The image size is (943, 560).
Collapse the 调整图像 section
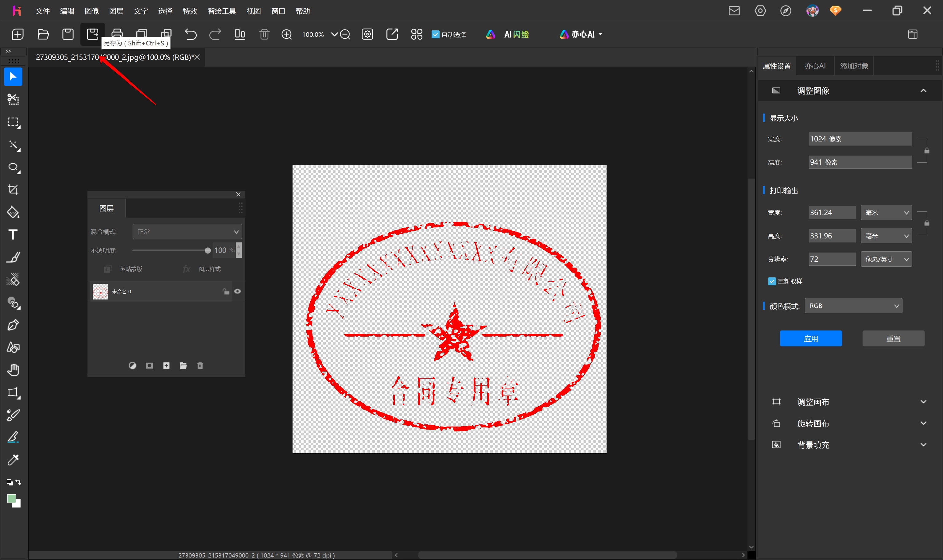(923, 91)
